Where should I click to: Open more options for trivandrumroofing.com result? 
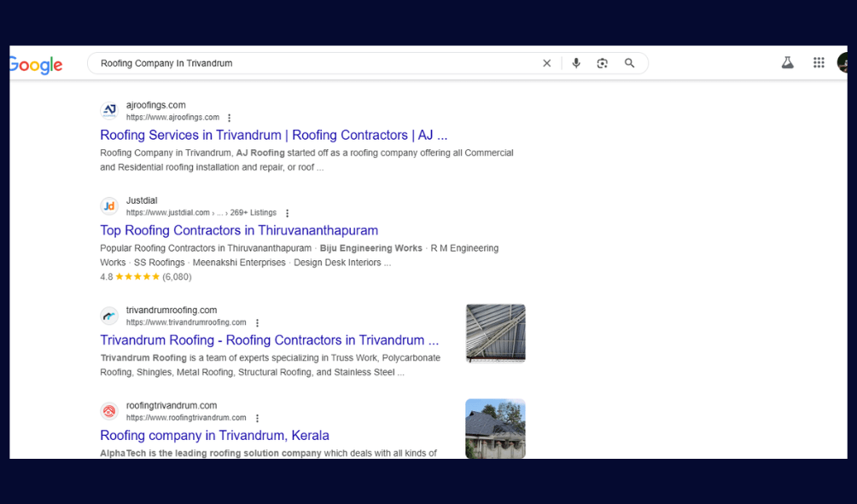258,322
